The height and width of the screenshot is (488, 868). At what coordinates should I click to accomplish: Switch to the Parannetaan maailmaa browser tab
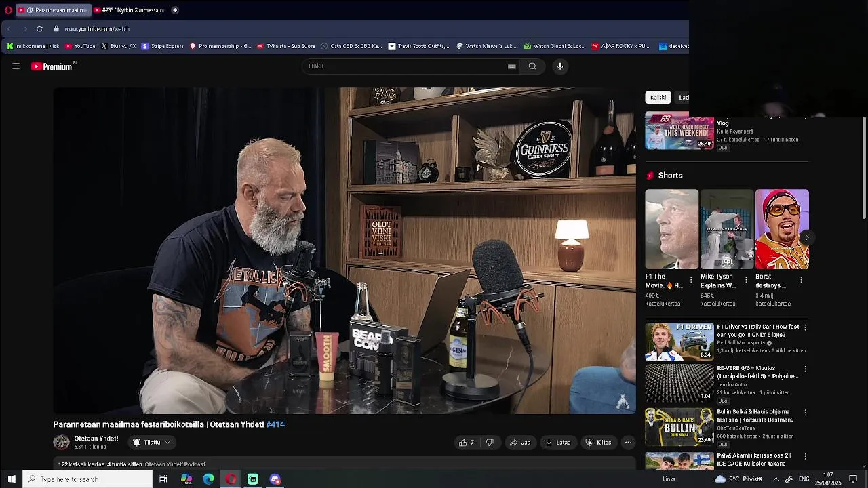click(x=53, y=10)
